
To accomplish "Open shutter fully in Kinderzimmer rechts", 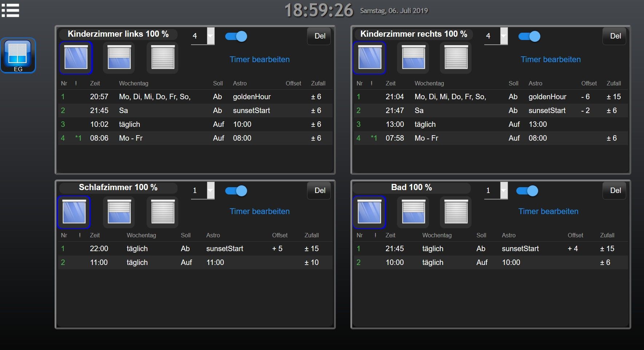I will (x=370, y=58).
